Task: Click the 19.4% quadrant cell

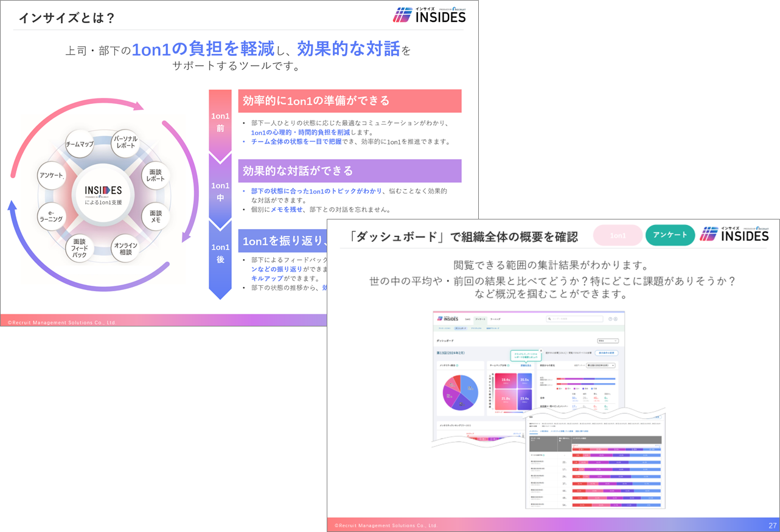Action: point(506,381)
